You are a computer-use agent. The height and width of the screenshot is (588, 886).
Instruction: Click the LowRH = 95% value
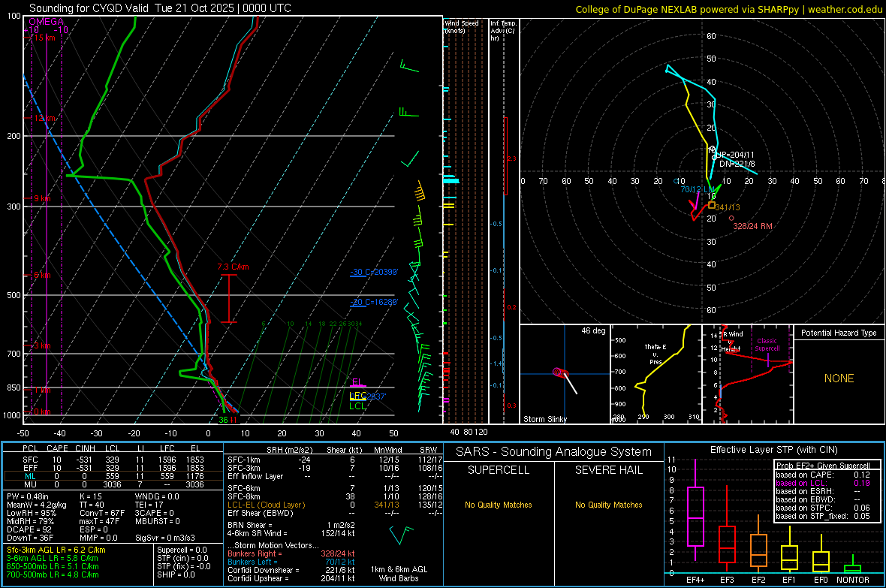[32, 513]
